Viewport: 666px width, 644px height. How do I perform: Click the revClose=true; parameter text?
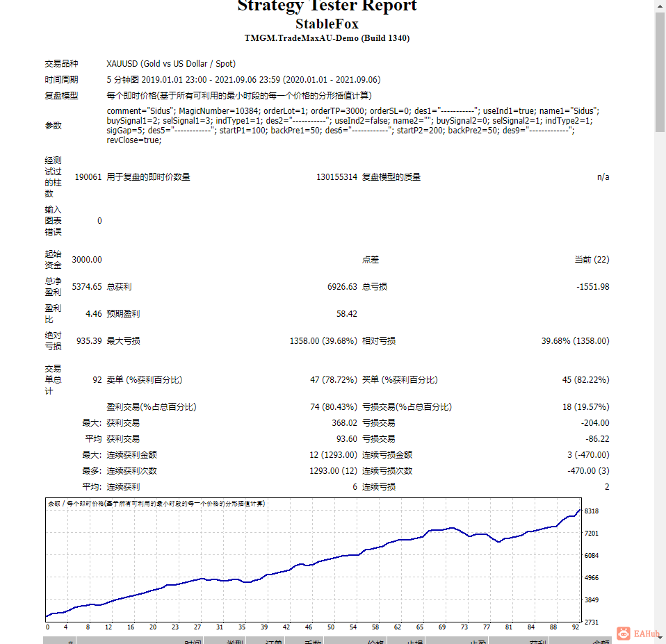pos(133,140)
